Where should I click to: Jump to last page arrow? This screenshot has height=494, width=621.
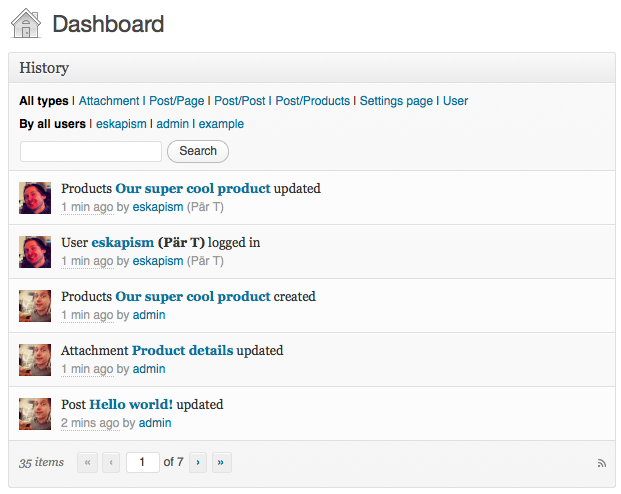tap(221, 462)
